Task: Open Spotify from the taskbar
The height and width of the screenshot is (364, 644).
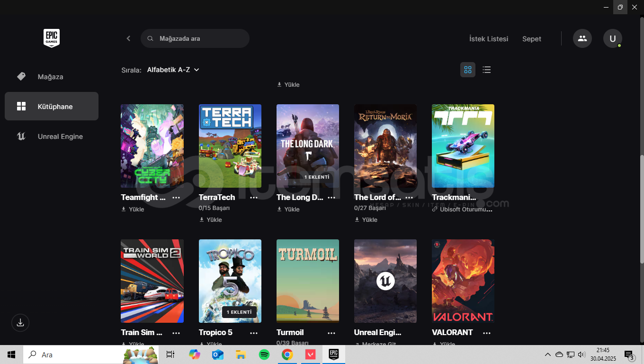Action: [264, 355]
